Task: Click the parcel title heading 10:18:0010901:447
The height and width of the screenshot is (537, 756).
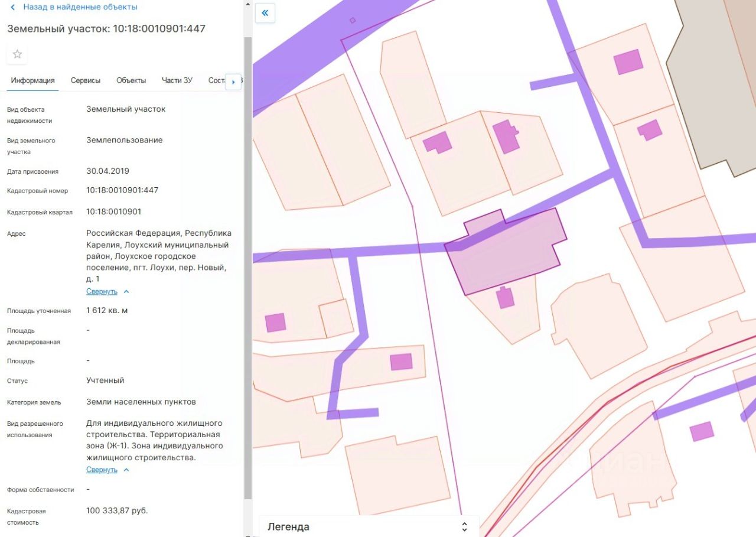Action: tap(106, 28)
